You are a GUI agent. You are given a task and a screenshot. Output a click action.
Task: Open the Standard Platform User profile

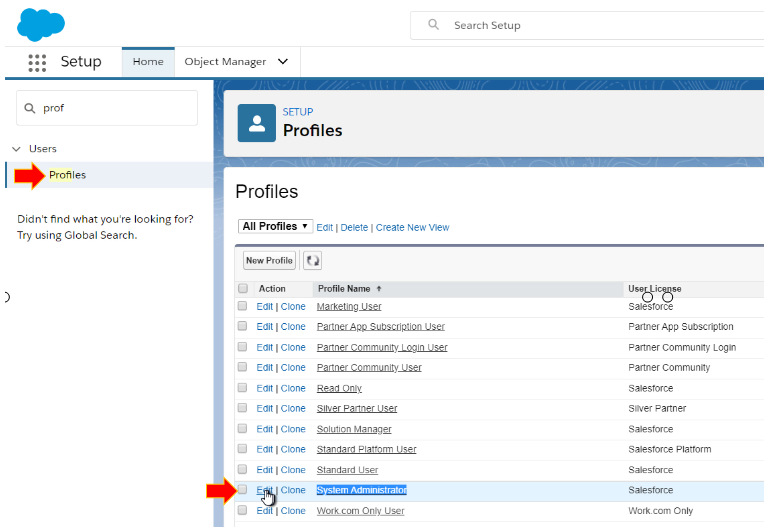(366, 450)
